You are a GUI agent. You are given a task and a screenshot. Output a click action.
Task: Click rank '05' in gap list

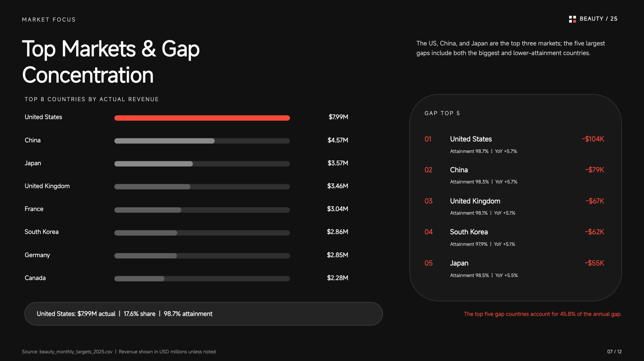pos(428,263)
